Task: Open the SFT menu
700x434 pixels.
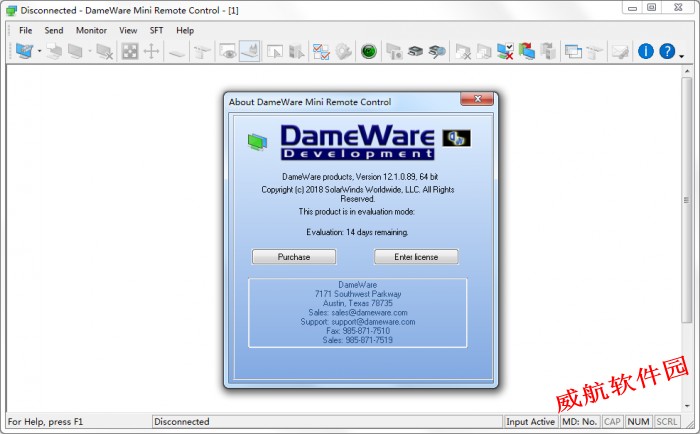Action: click(x=156, y=30)
